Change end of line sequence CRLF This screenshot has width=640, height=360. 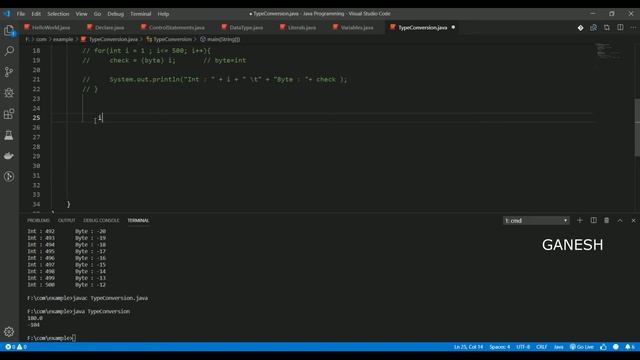(542, 347)
